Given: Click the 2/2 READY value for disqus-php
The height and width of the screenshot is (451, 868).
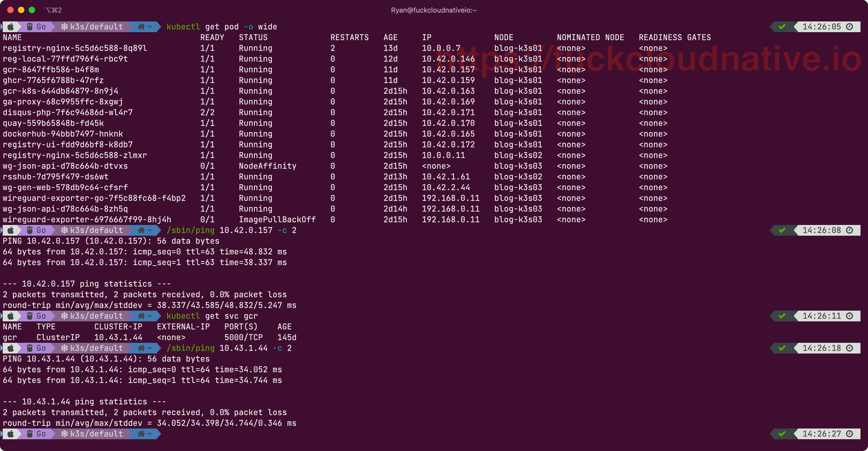Looking at the screenshot, I should (x=207, y=112).
